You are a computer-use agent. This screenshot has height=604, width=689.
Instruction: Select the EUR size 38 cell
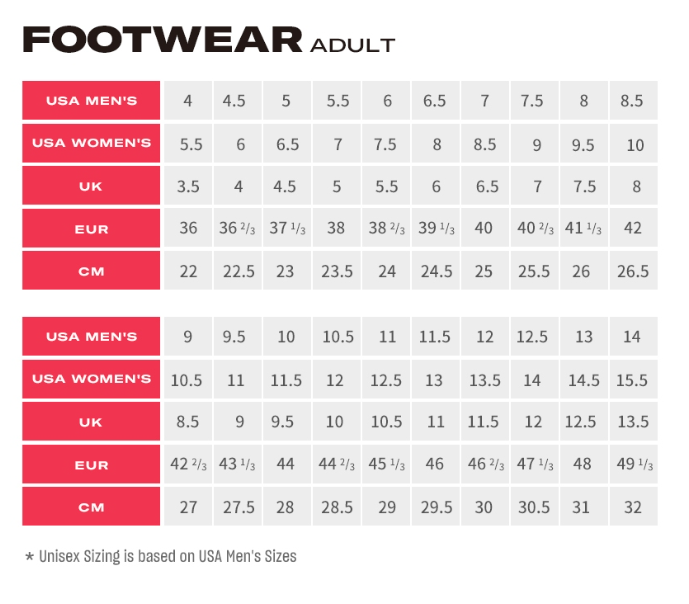click(336, 229)
